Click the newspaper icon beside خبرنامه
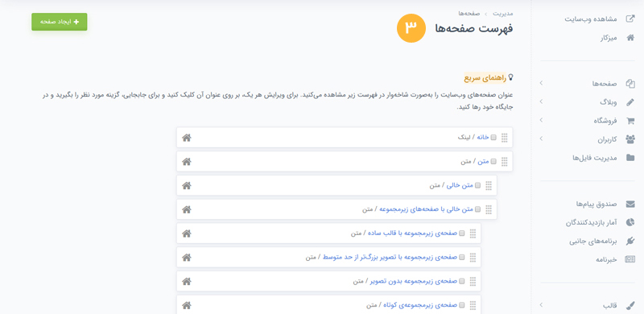This screenshot has height=314, width=644. tap(630, 259)
